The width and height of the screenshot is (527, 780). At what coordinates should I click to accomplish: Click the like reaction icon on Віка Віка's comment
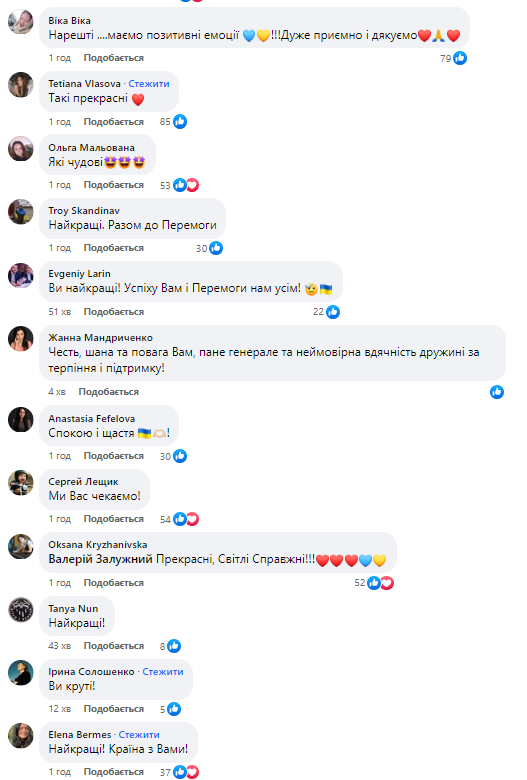(460, 58)
